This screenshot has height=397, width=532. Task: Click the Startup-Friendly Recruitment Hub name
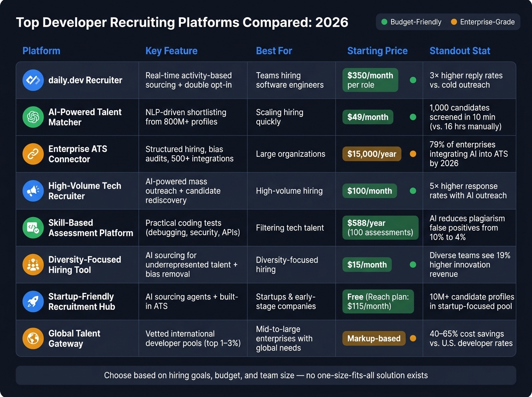(x=82, y=301)
